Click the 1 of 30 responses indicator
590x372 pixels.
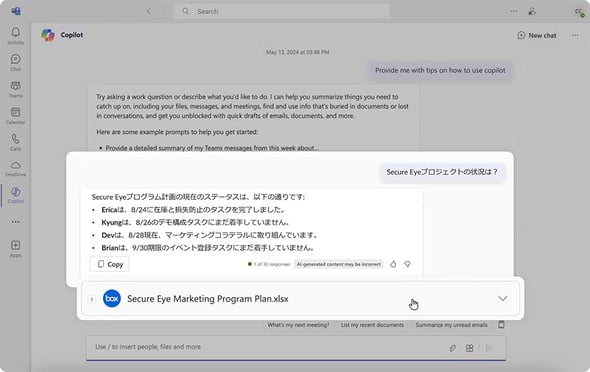269,264
